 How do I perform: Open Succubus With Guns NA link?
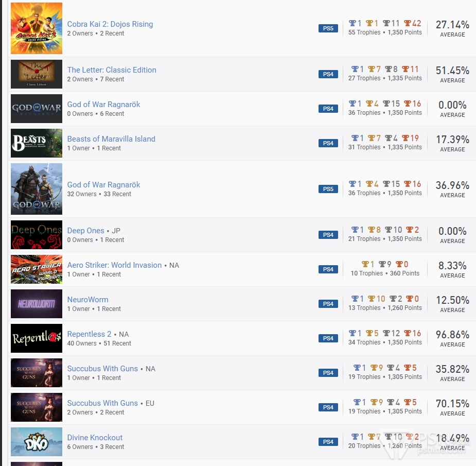102,369
